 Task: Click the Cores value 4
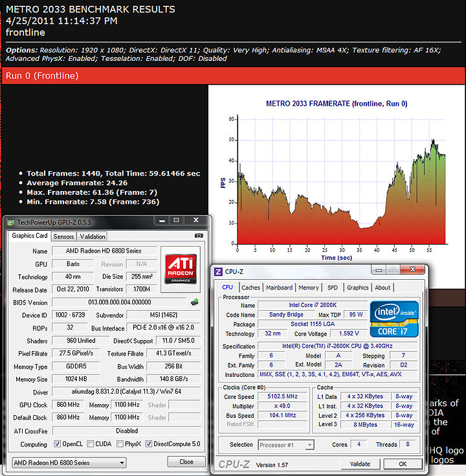coord(359,444)
